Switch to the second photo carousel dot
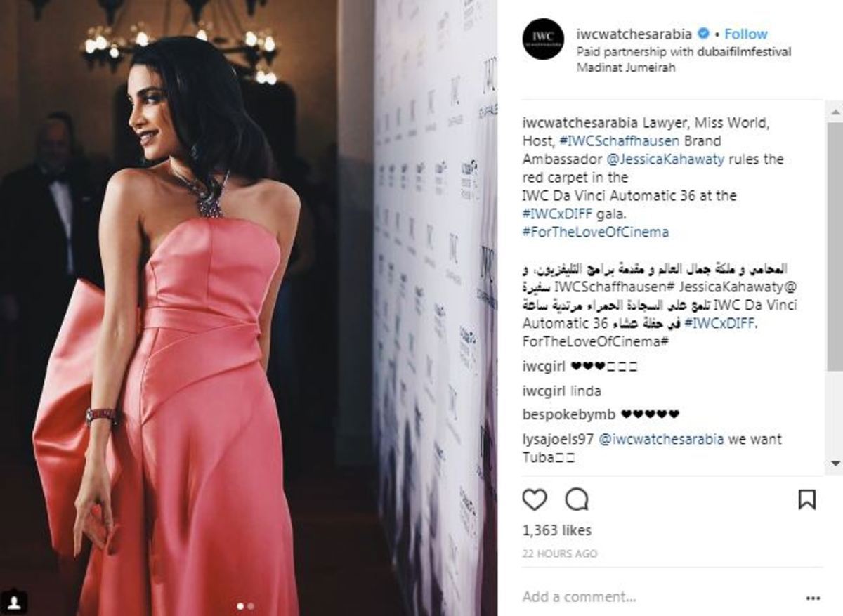Viewport: 843px width, 616px height. [251, 605]
